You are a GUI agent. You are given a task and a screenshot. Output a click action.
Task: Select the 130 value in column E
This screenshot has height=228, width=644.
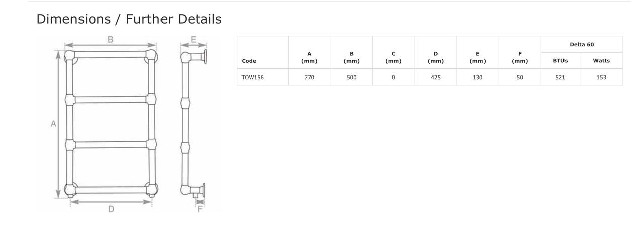coord(477,78)
